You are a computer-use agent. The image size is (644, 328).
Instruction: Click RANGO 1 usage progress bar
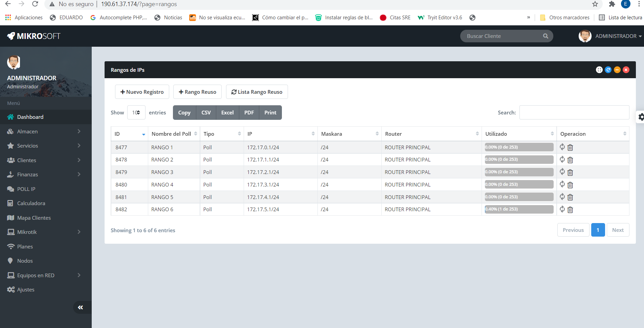[x=519, y=147]
